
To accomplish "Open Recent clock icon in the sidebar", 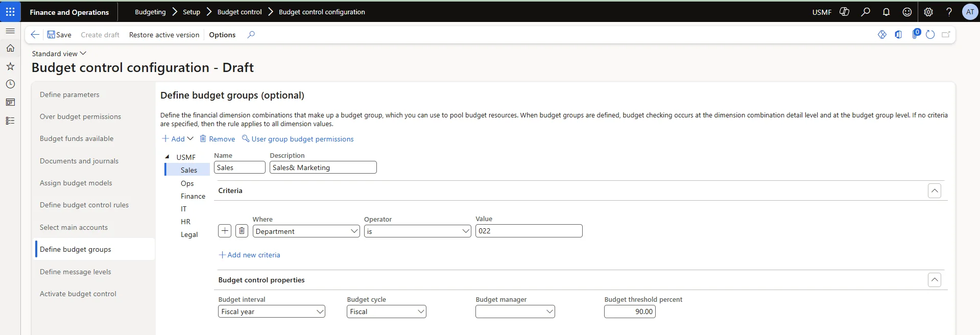I will point(10,84).
